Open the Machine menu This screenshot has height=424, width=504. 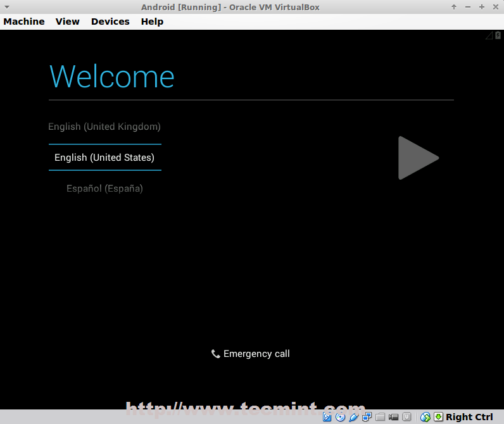(x=24, y=22)
